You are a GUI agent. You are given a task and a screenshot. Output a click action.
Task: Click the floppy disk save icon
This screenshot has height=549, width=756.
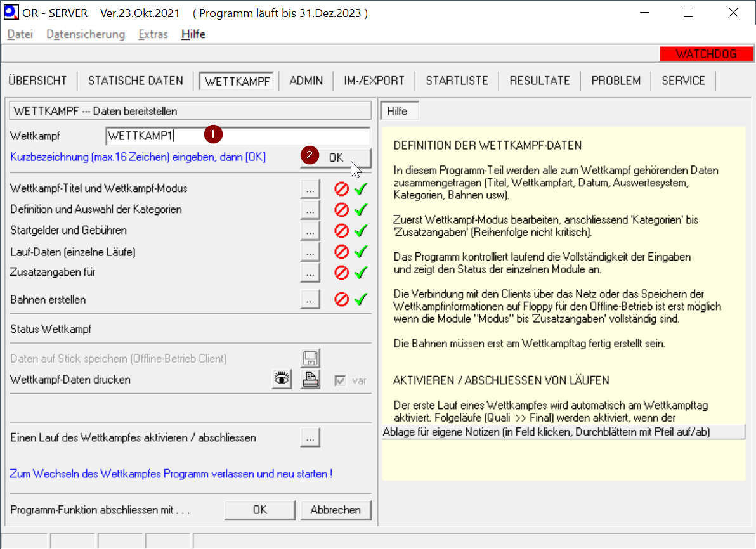tap(310, 358)
